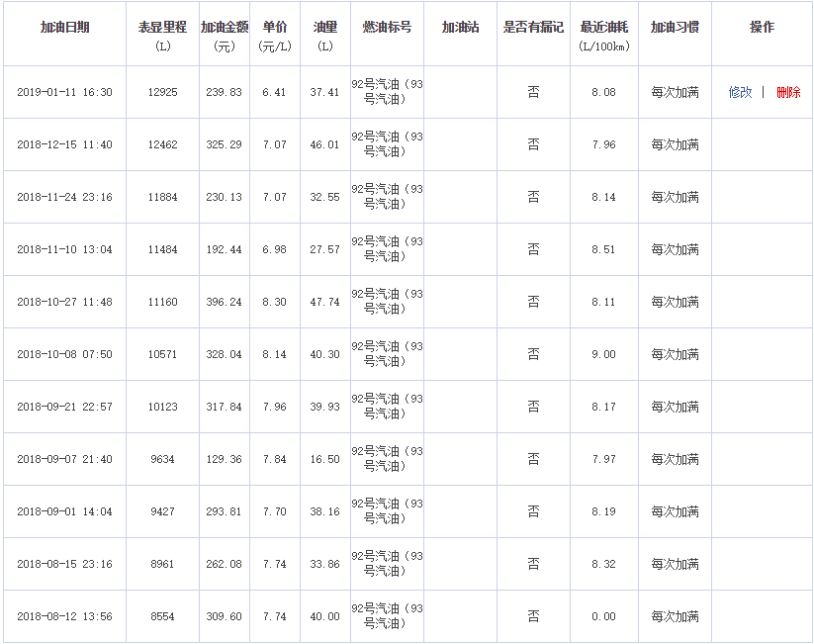Click the 操作 column header
The image size is (814, 644).
[762, 27]
